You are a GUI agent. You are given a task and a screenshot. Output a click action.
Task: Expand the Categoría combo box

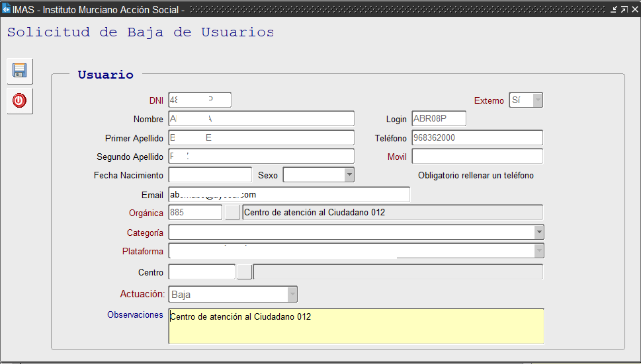(539, 233)
